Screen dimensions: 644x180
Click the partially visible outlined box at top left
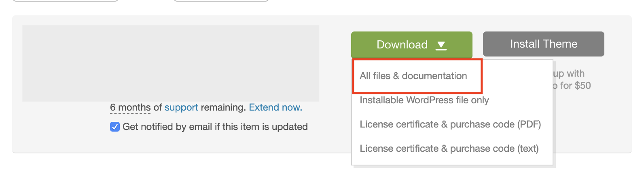tap(66, 1)
